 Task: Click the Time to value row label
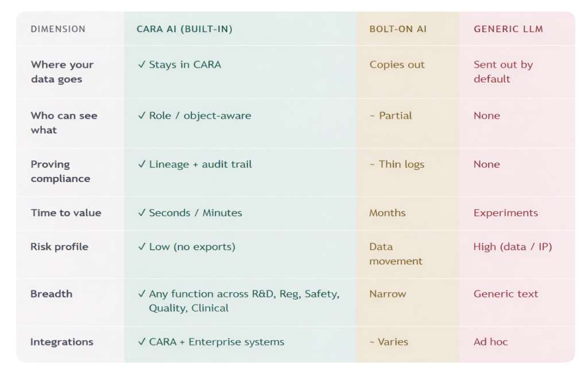tap(65, 213)
